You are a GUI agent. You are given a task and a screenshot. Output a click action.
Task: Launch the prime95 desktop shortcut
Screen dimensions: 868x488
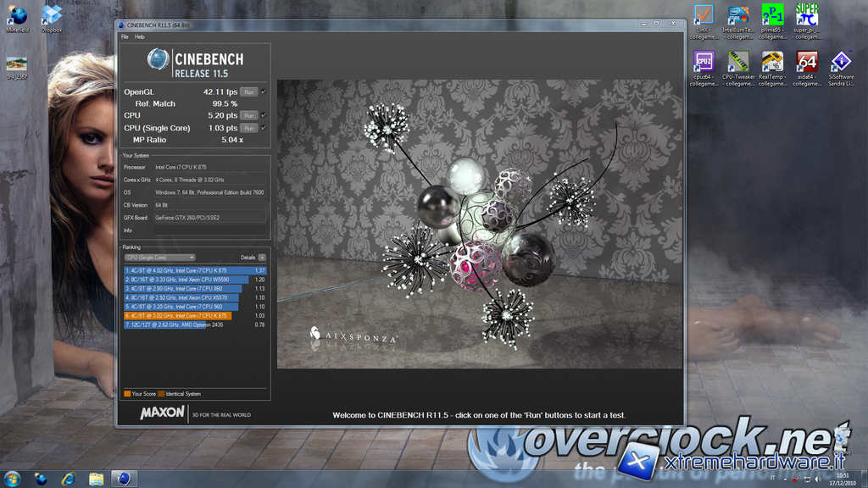pos(772,16)
